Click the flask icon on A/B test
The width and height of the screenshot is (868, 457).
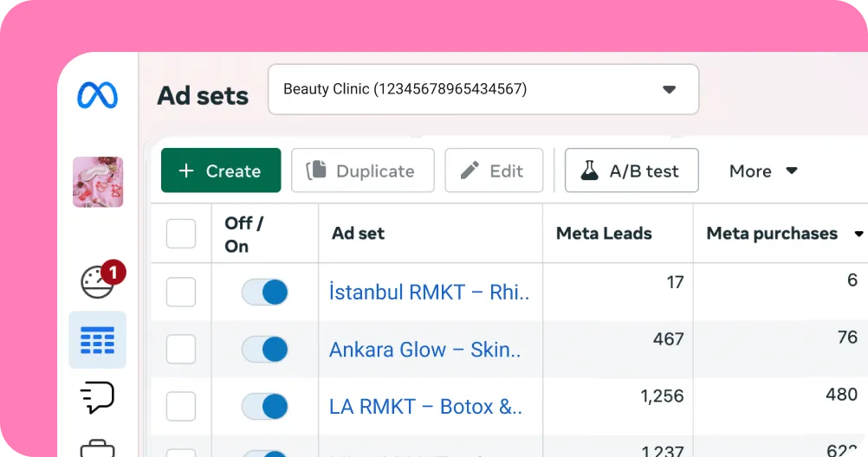[590, 171]
